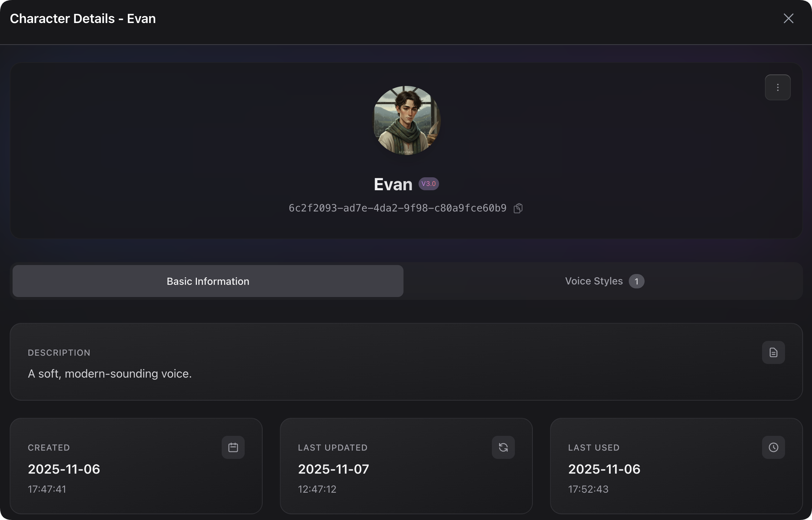
Task: Click the character UUID text
Action: point(397,208)
